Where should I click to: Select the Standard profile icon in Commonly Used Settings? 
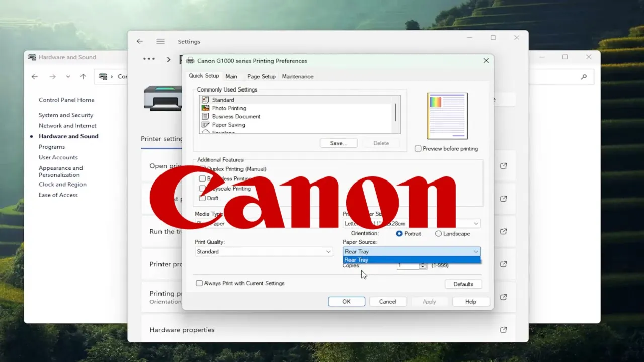205,100
